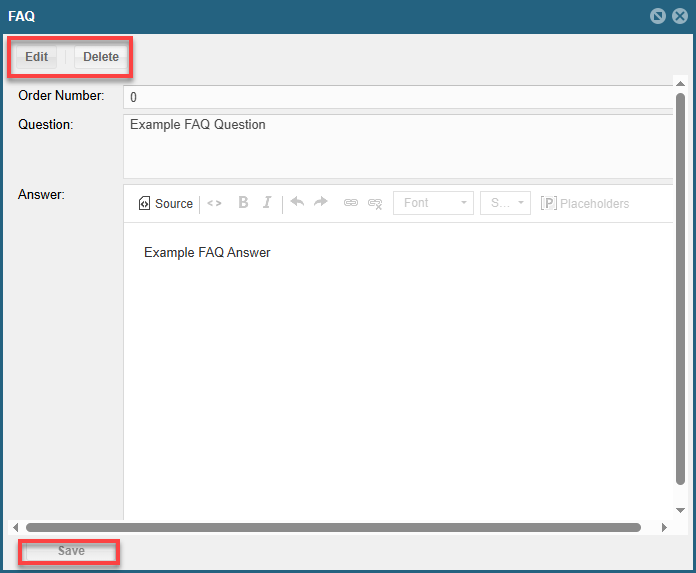Toggle bold formatting in the answer editor
The image size is (696, 573).
point(243,203)
